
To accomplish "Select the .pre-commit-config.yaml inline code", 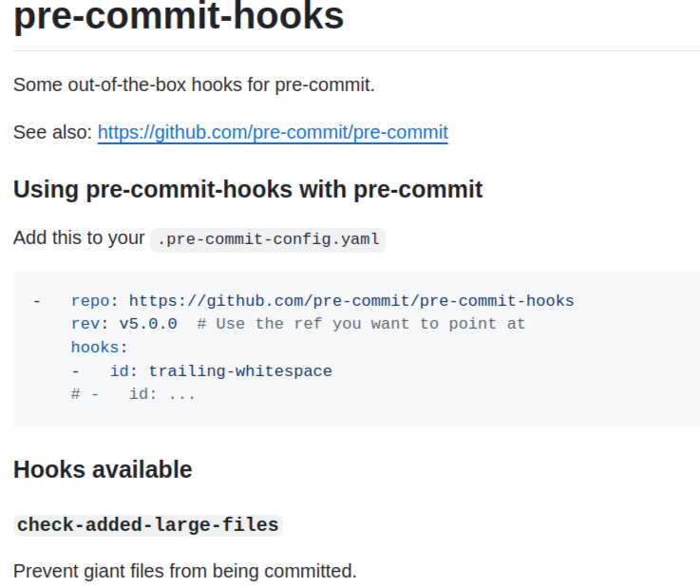I will pyautogui.click(x=268, y=238).
